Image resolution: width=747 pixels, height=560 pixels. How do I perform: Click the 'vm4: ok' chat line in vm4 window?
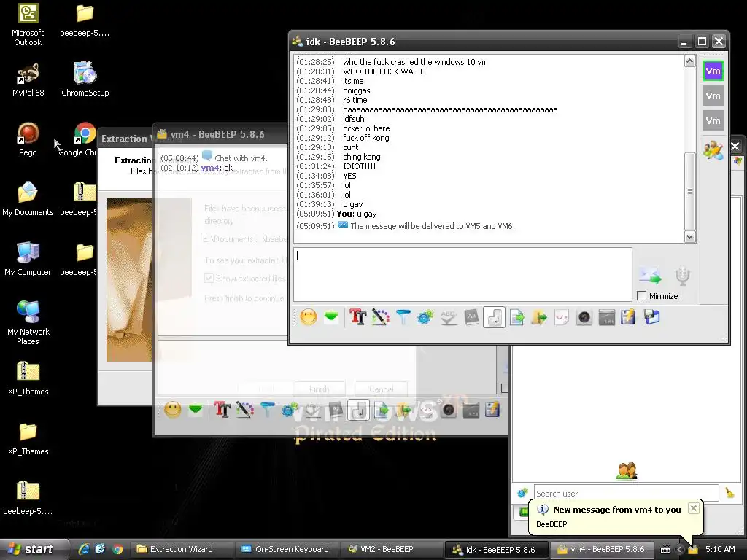pos(197,168)
